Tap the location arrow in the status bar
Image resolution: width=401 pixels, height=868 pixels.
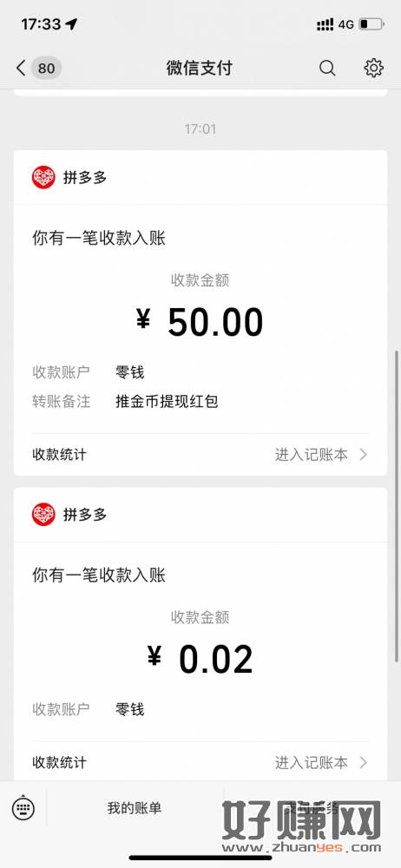tap(71, 24)
